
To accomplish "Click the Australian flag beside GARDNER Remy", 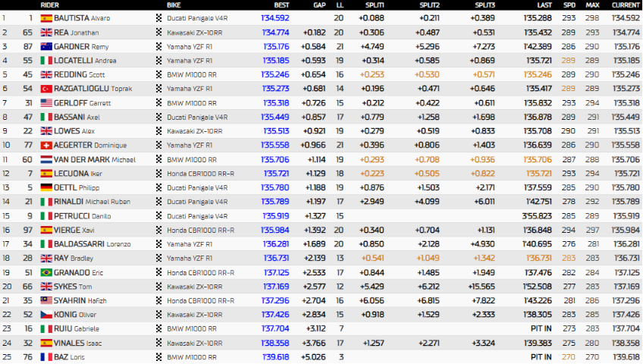I will pyautogui.click(x=46, y=47).
